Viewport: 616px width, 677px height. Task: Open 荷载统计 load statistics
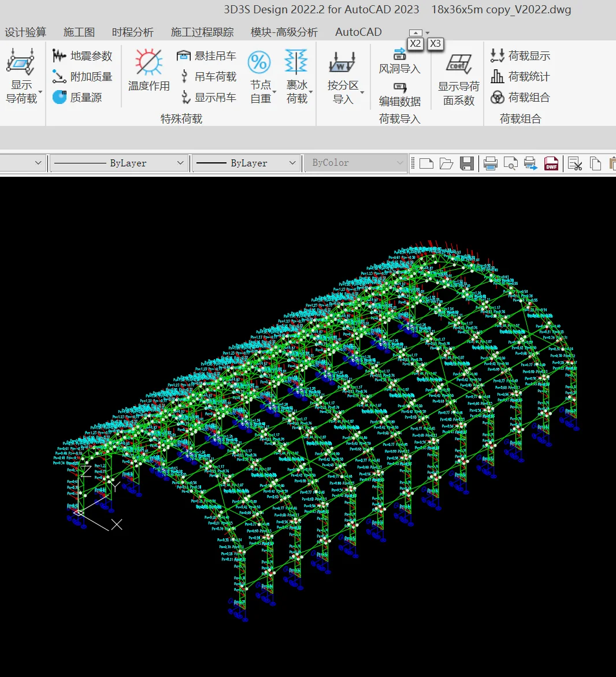pos(519,77)
